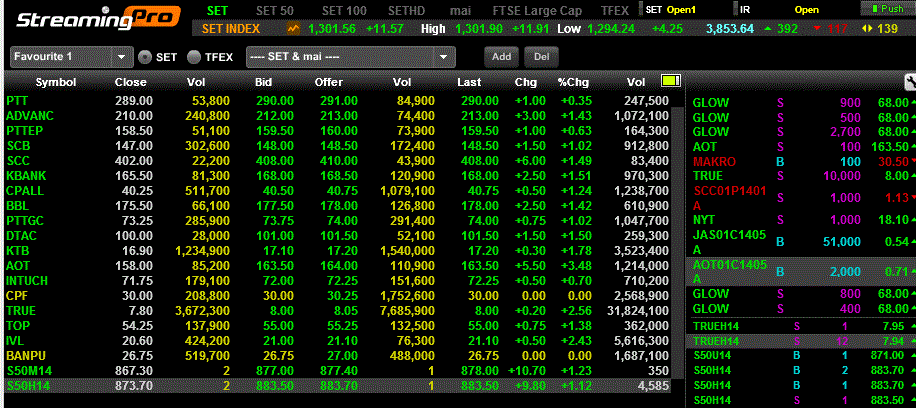Click the yellow unchanged arrows beside 139
Image resolution: width=916 pixels, height=408 pixels.
click(867, 28)
